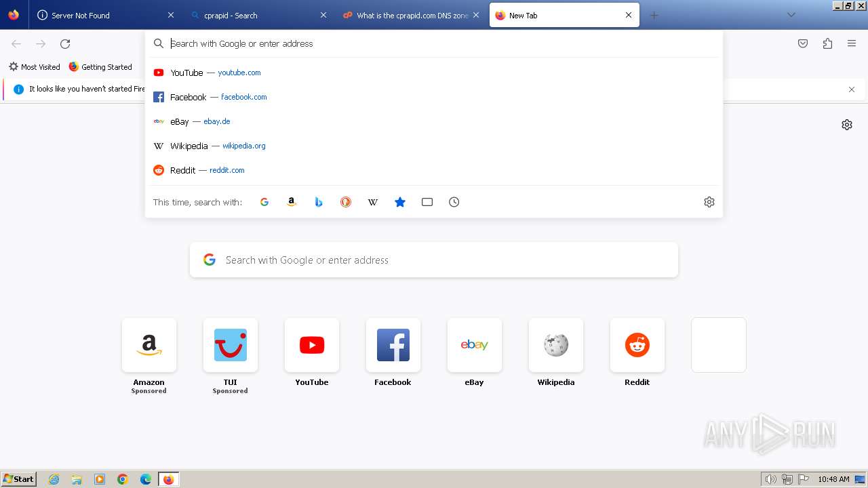The image size is (868, 488).
Task: Search this time with Google icon
Action: tap(264, 202)
